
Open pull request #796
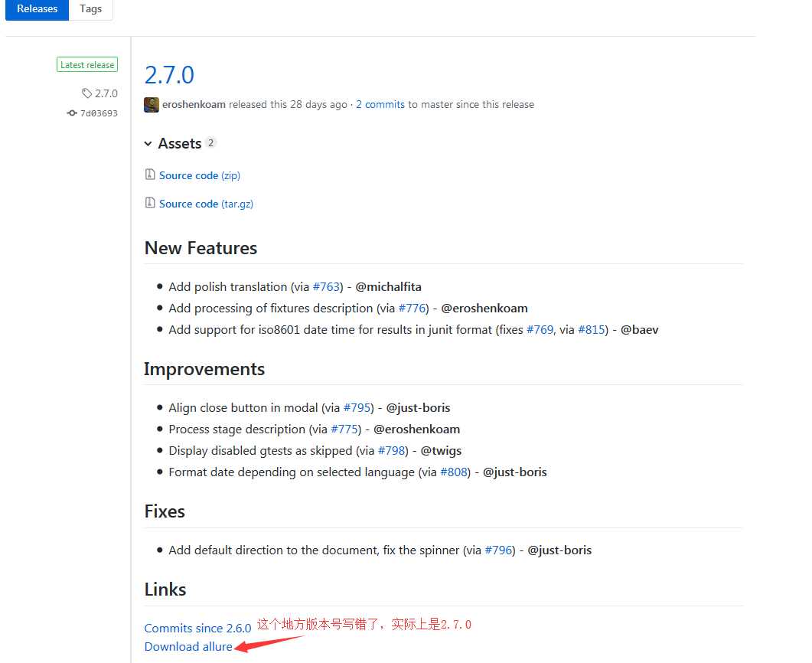[x=499, y=550]
